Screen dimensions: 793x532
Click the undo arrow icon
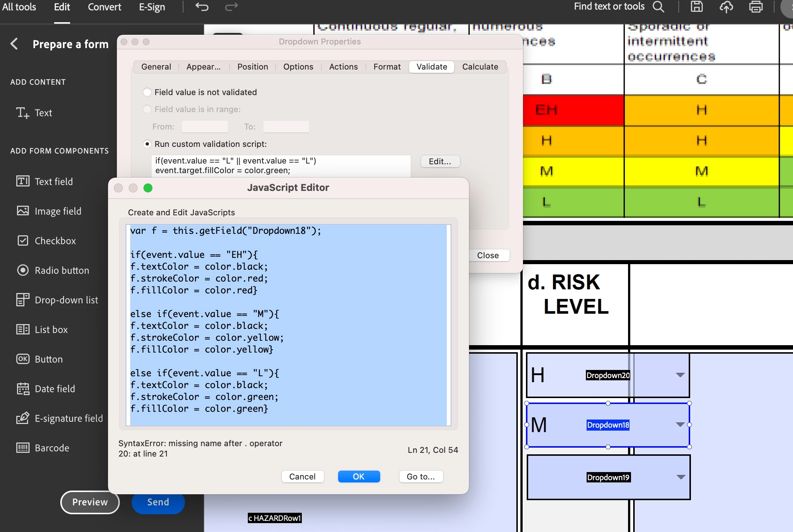[202, 7]
